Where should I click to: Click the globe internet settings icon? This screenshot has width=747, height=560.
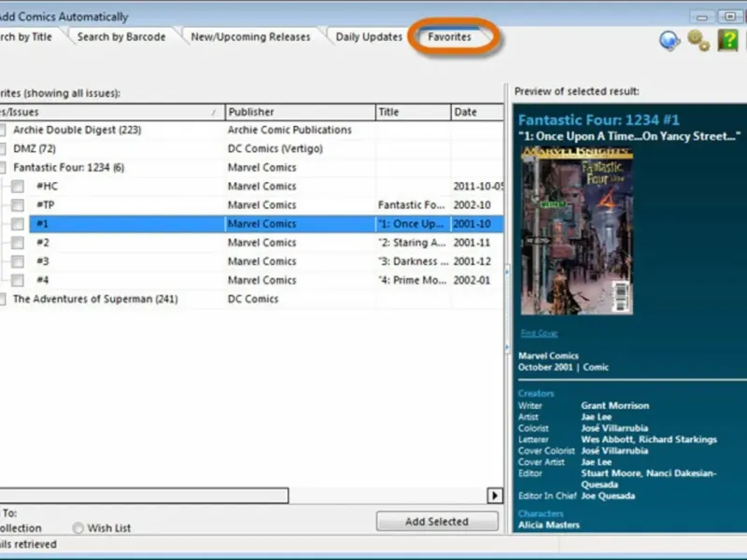(x=669, y=41)
